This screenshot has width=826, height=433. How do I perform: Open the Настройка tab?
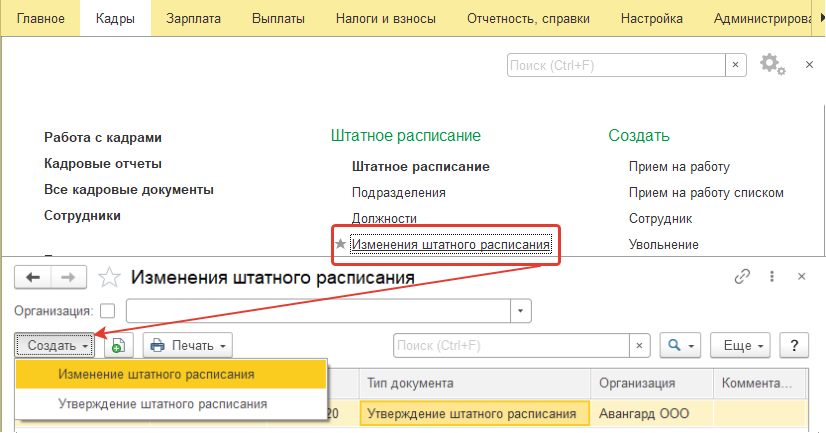(x=652, y=18)
